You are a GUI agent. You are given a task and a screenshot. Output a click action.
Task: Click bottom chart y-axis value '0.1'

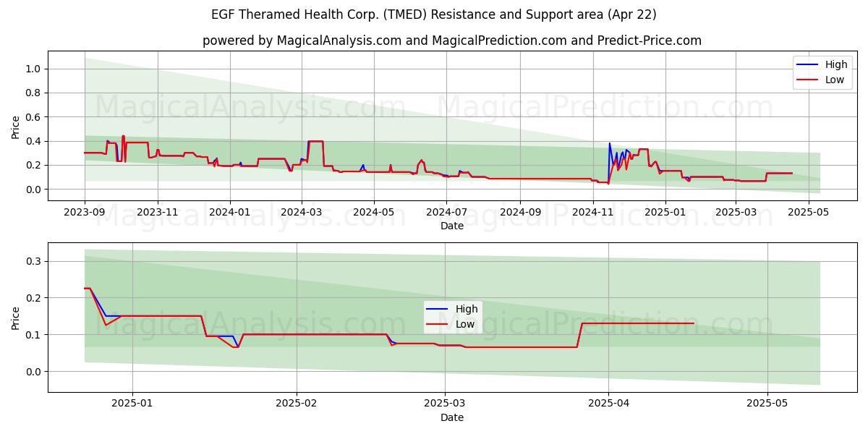(x=35, y=335)
